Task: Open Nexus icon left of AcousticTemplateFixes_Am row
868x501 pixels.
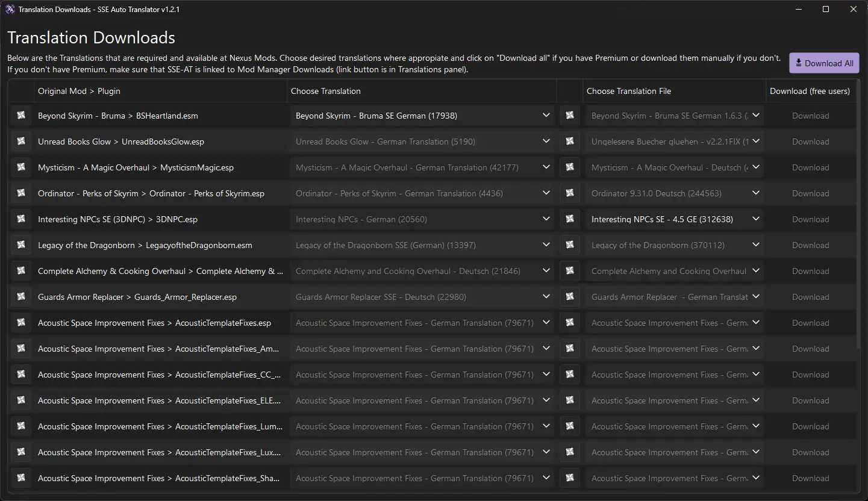Action: (x=21, y=349)
